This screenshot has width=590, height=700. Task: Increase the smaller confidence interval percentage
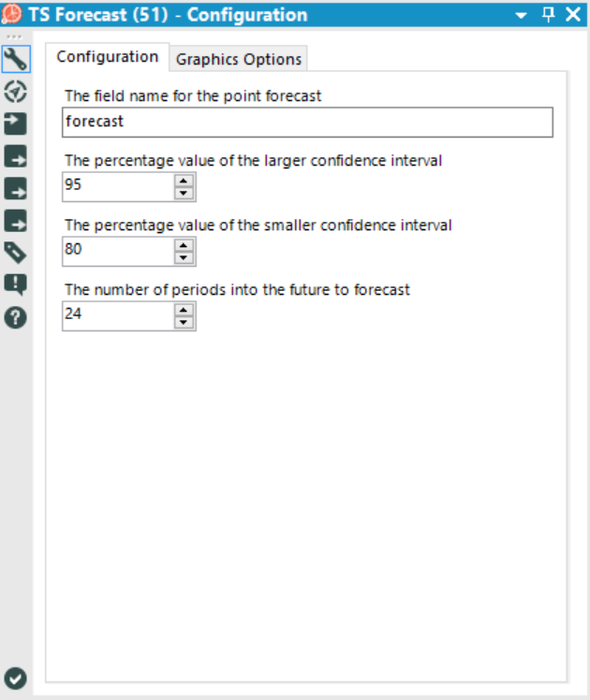[x=184, y=246]
